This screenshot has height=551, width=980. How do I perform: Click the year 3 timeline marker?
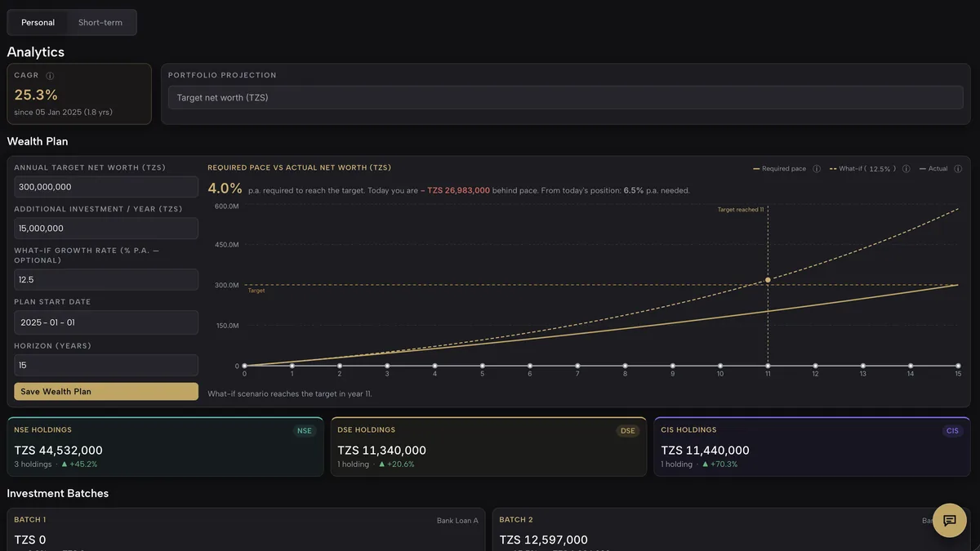(387, 366)
